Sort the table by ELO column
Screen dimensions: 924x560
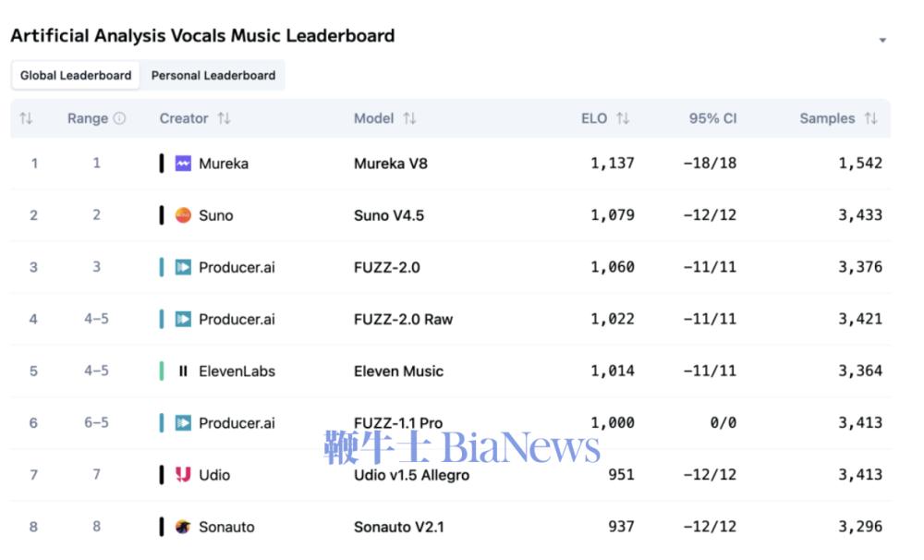[x=623, y=118]
